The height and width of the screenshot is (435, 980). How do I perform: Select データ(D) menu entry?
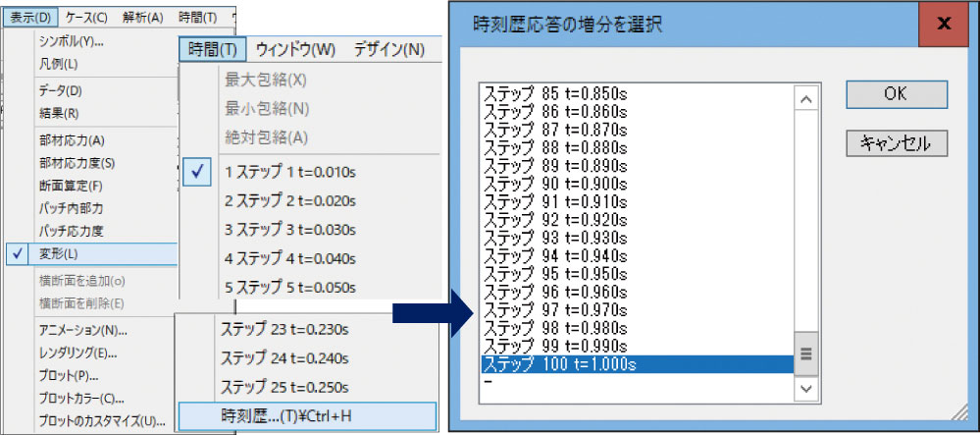tap(60, 90)
